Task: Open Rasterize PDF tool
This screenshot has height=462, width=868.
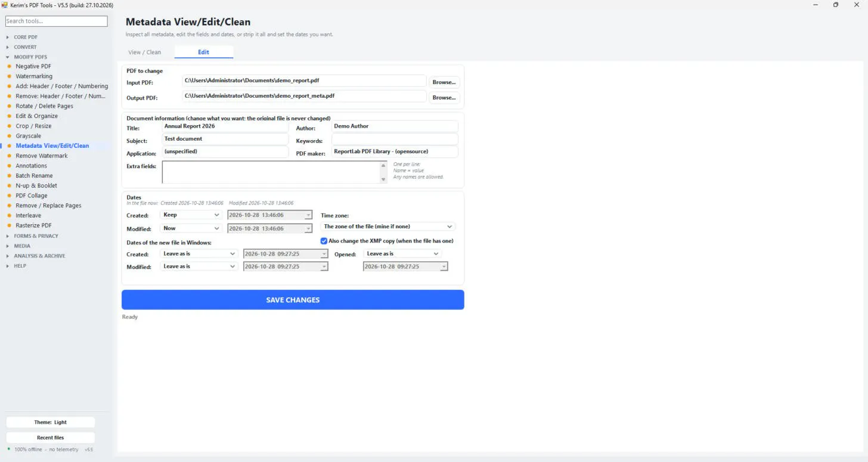Action: [x=34, y=225]
